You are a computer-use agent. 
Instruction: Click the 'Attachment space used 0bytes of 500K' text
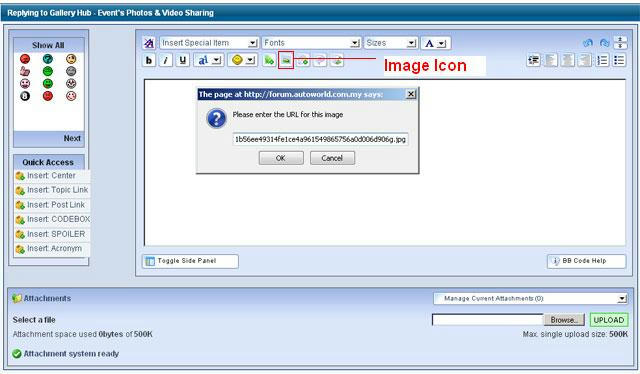pyautogui.click(x=82, y=334)
